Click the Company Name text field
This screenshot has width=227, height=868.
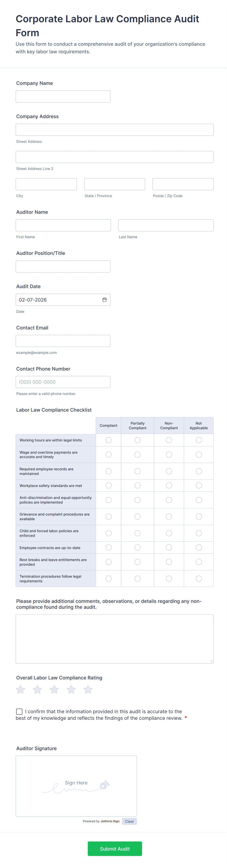tap(63, 96)
